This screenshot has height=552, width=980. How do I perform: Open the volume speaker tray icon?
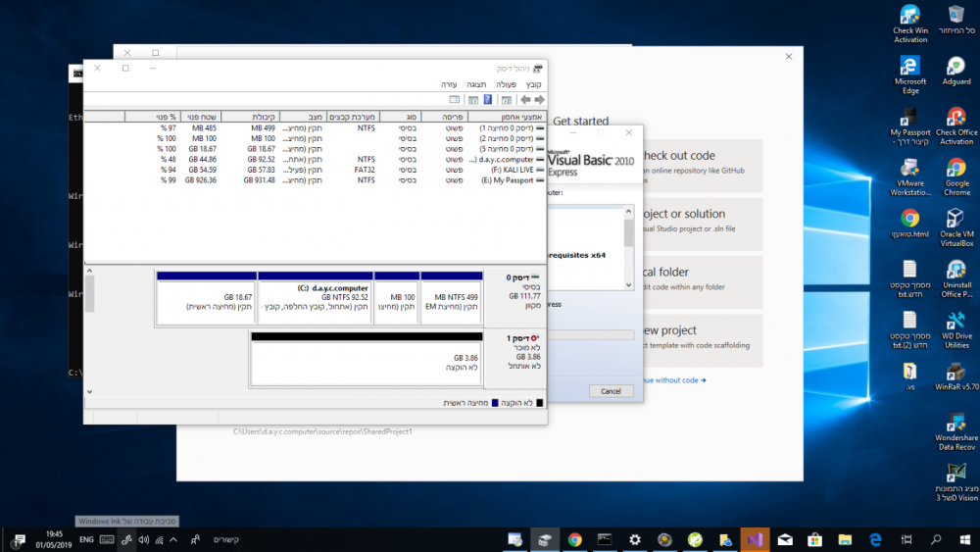point(144,539)
